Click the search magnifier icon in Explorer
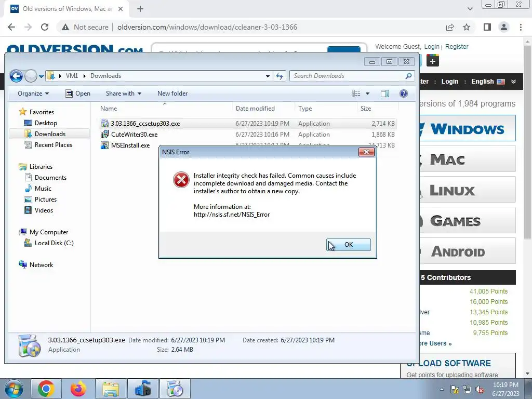The image size is (532, 399). pyautogui.click(x=408, y=76)
